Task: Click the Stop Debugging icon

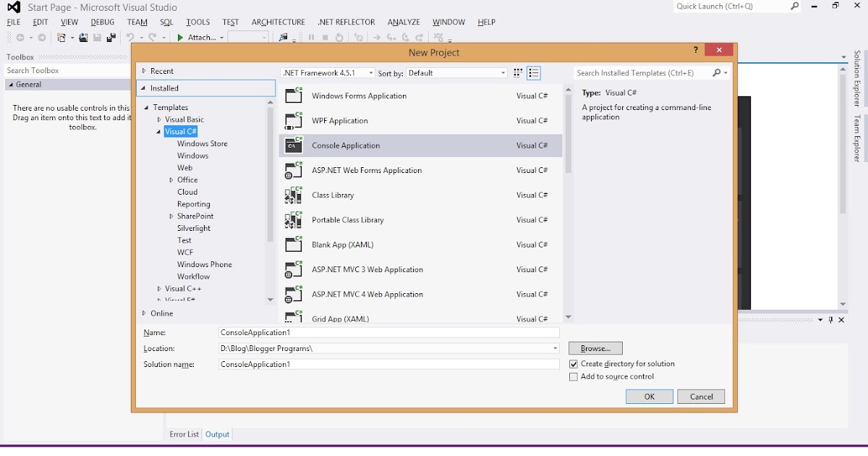Action: (x=325, y=38)
